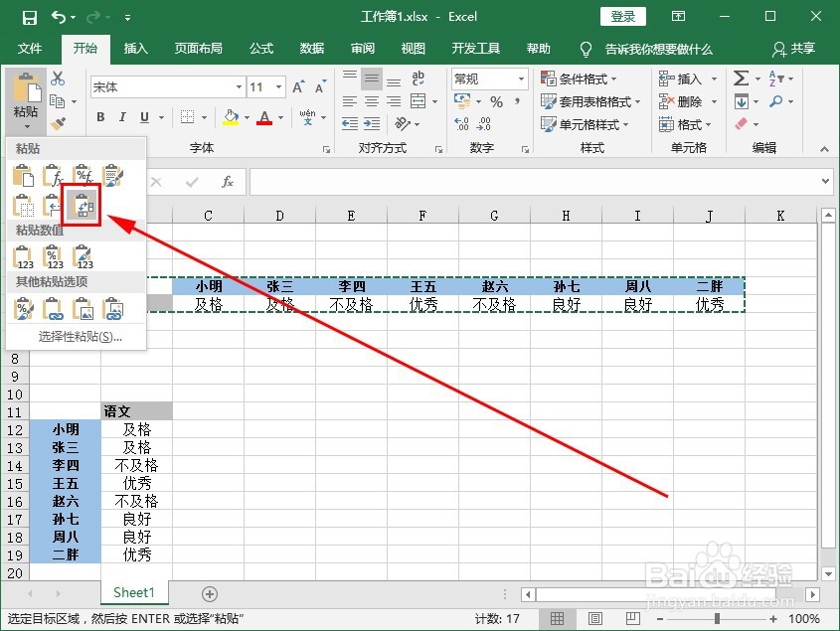Click Increase Font Size icon
Screen dimensions: 840x631
(298, 86)
